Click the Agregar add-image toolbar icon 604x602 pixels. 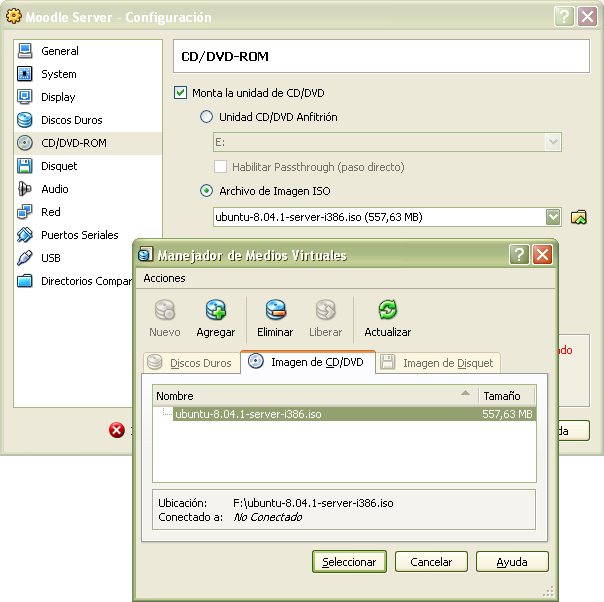[216, 318]
